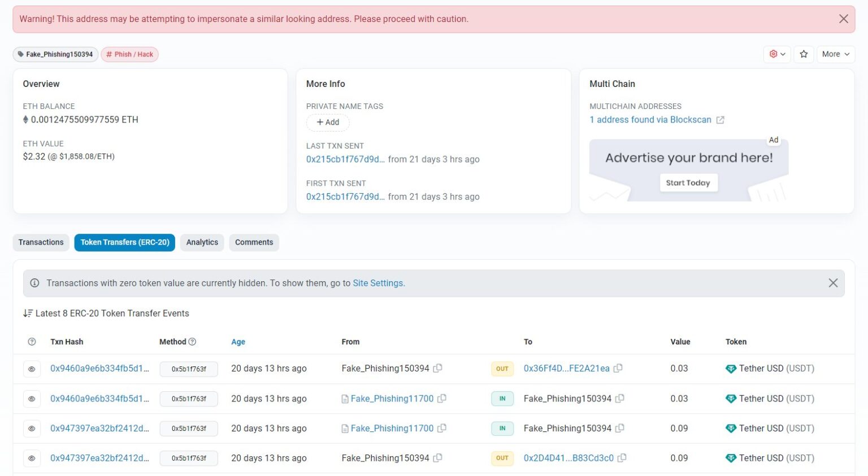Open the external link icon beside Blockscan
This screenshot has height=476, width=868.
tap(719, 120)
